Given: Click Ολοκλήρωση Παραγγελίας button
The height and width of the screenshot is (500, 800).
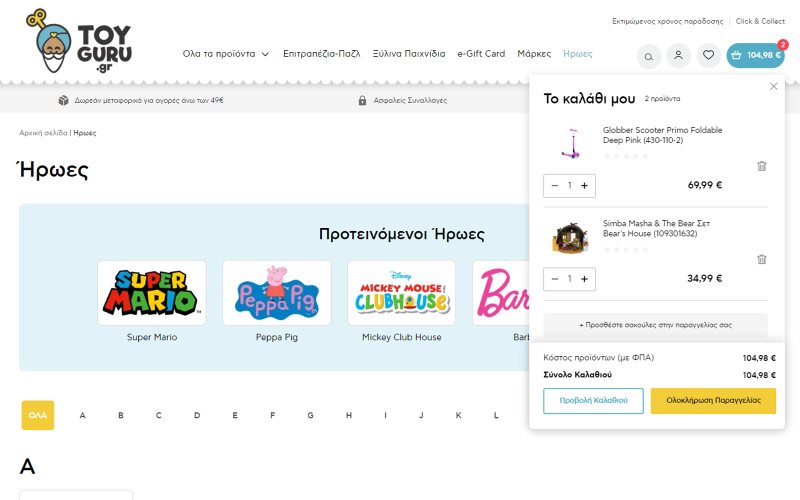Looking at the screenshot, I should [x=713, y=401].
